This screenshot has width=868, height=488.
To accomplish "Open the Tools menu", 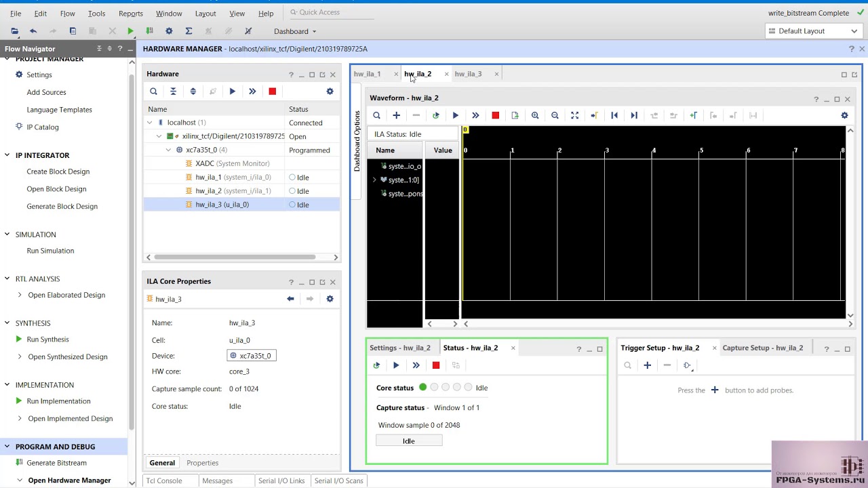I will 96,14.
